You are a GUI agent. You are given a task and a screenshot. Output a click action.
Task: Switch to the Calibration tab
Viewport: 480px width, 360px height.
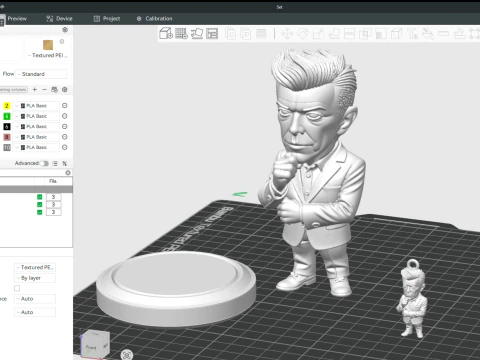(x=154, y=19)
